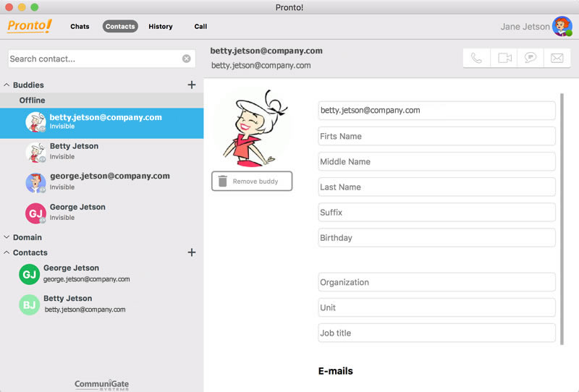The height and width of the screenshot is (392, 579).
Task: Select the Betty Jetson buddy
Action: tap(101, 152)
